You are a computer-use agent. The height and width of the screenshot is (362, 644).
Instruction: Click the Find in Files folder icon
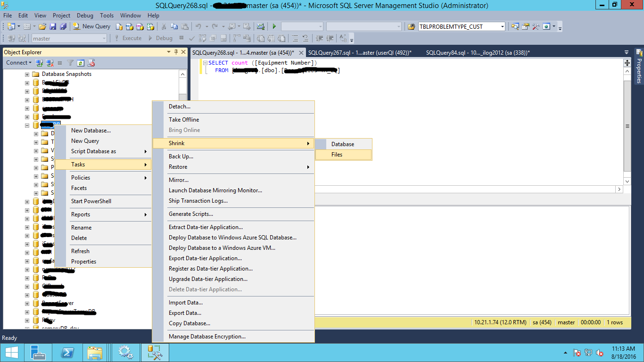click(411, 26)
